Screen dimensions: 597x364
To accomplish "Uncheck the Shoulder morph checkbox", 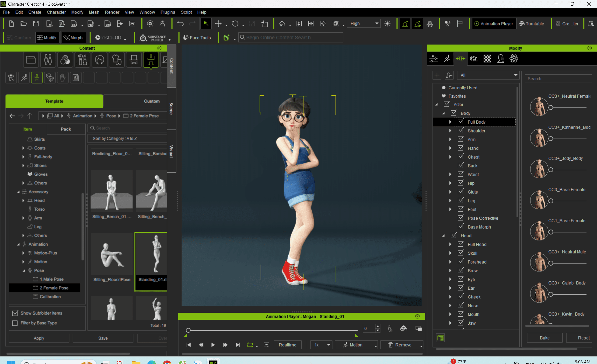I will [460, 131].
